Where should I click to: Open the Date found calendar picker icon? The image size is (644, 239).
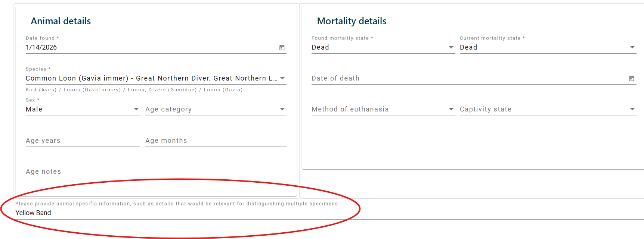282,47
